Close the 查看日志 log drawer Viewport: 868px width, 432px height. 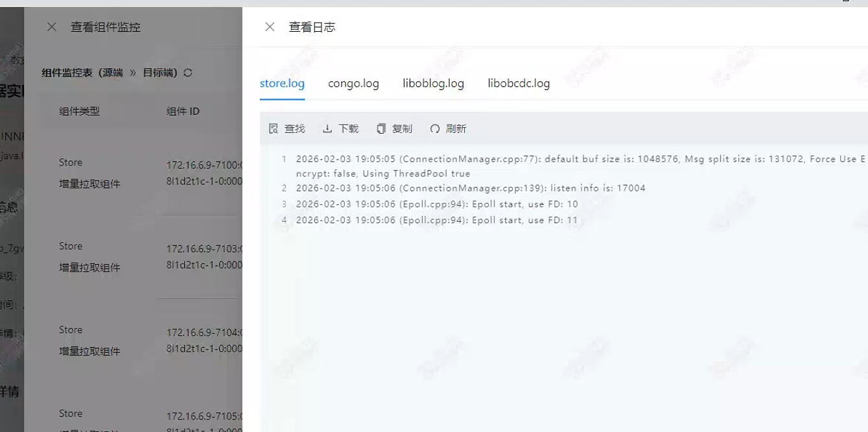click(270, 27)
